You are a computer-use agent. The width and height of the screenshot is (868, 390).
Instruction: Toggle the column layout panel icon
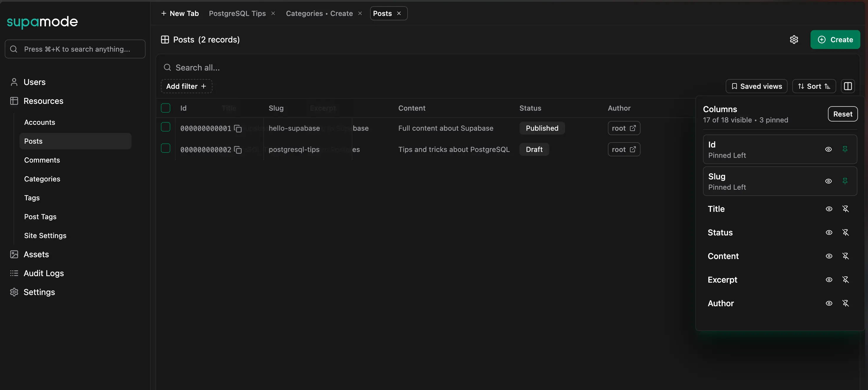coord(848,86)
